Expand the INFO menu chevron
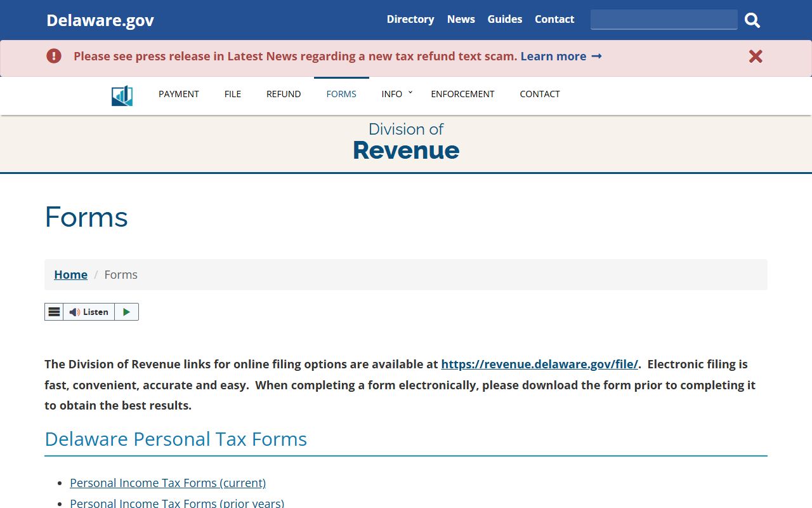This screenshot has width=812, height=508. coord(410,93)
